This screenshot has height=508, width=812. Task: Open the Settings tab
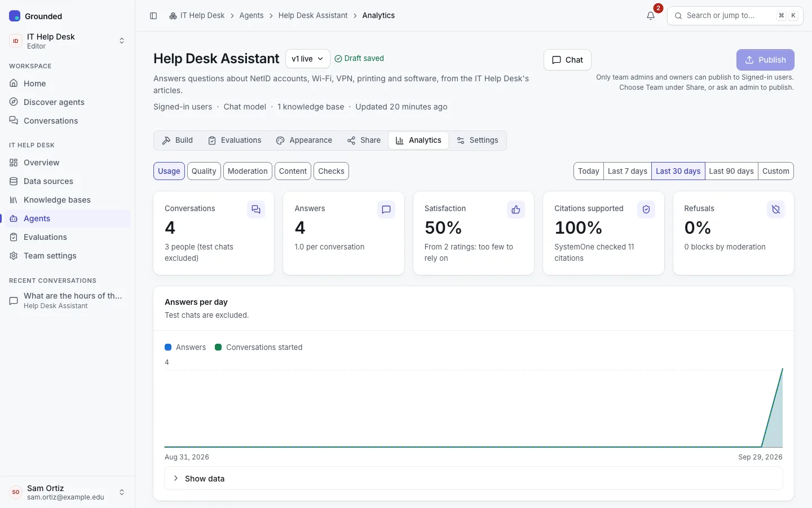(478, 141)
